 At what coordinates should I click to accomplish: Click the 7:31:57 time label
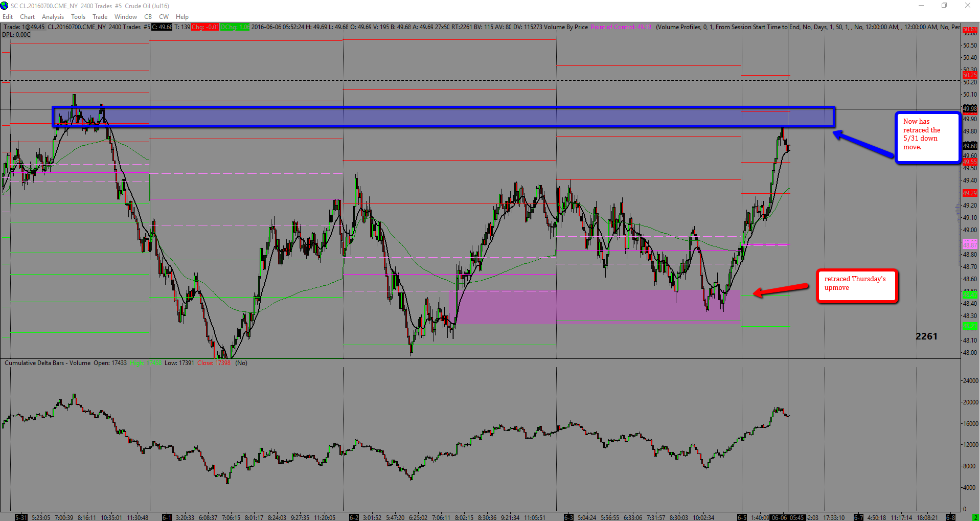pos(656,517)
